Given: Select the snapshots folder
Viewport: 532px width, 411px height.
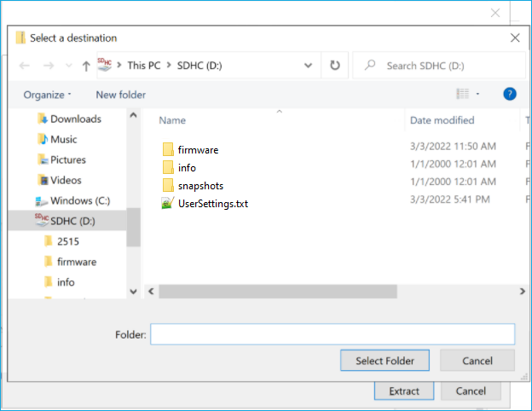Looking at the screenshot, I should tap(200, 186).
